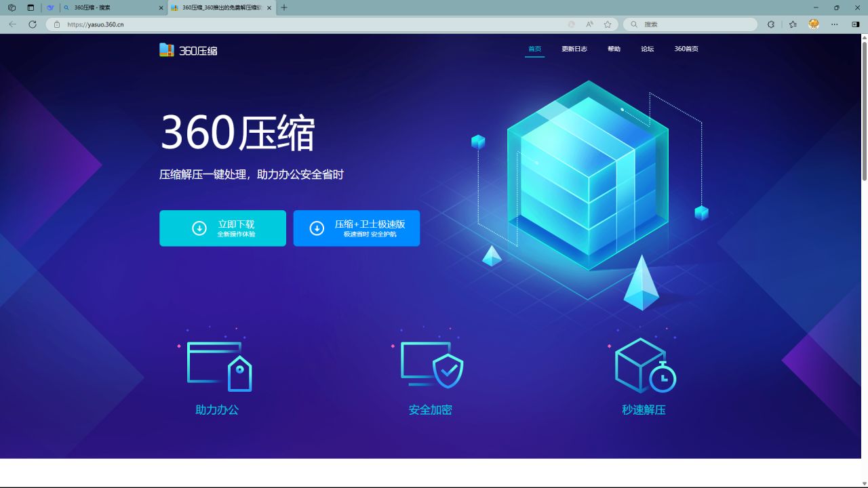Click the 压缩+卫士极速版 download button

click(357, 228)
